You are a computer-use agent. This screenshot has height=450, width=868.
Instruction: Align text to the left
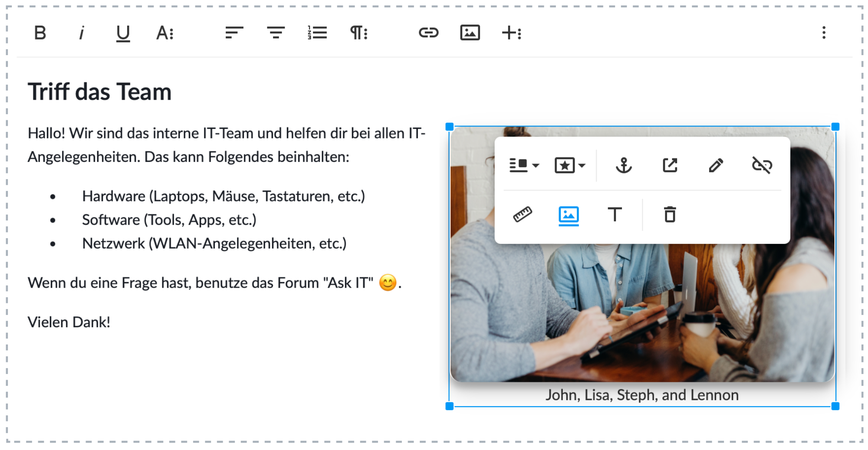tap(234, 33)
